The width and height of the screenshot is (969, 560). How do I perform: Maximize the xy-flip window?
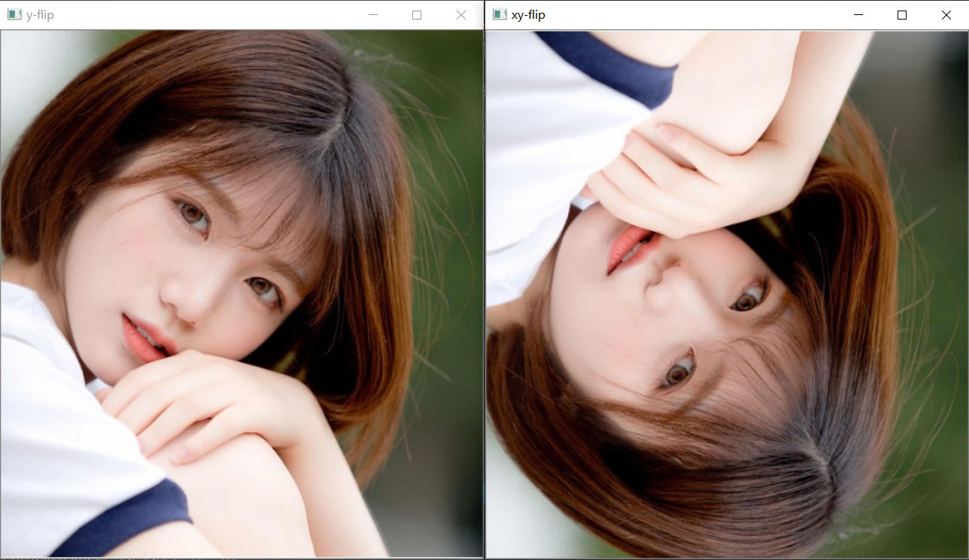(902, 15)
